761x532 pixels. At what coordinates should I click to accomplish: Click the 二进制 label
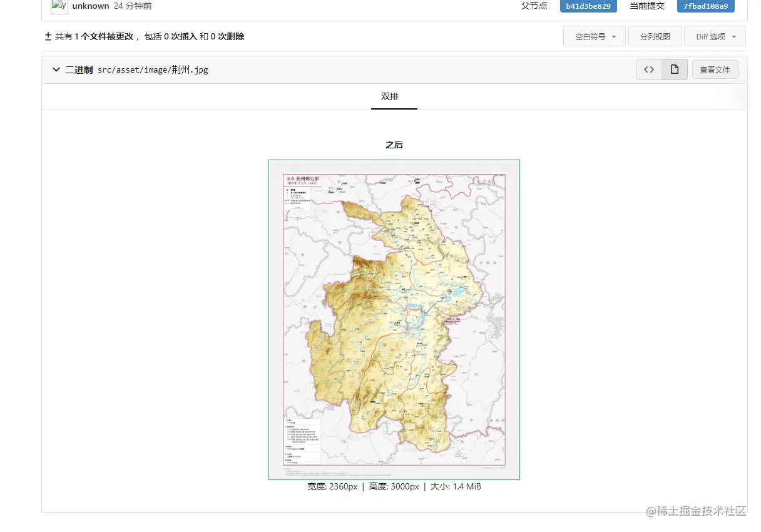79,69
